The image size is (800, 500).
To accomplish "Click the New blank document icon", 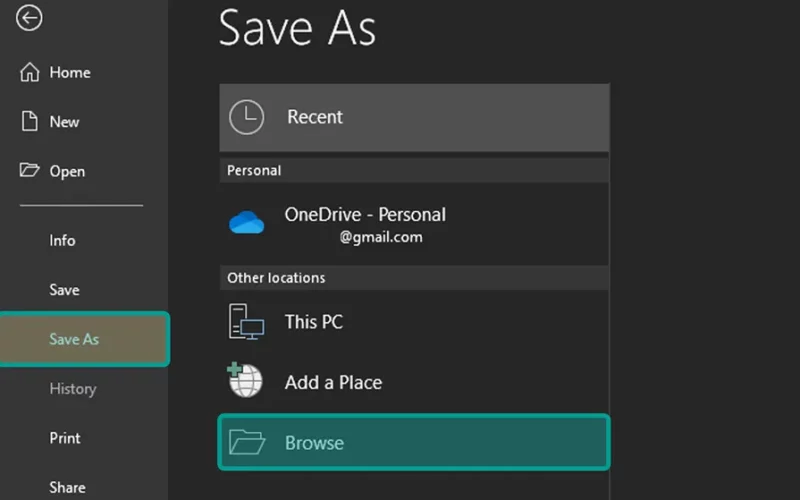I will [x=30, y=121].
